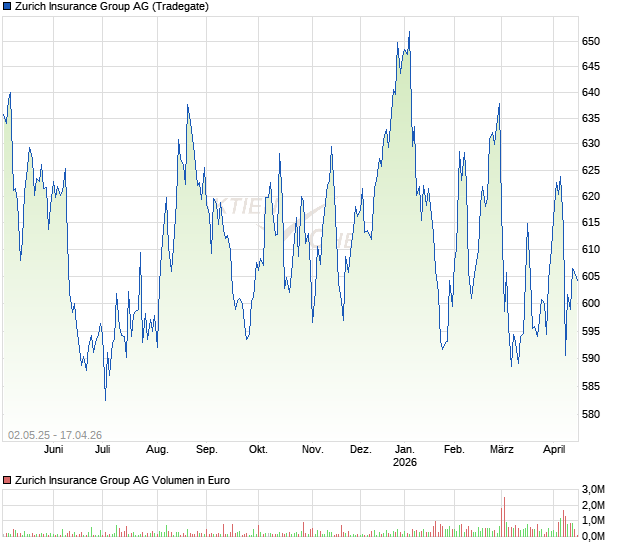
Task: Click the 'Dez.' month label
Action: pyautogui.click(x=361, y=450)
